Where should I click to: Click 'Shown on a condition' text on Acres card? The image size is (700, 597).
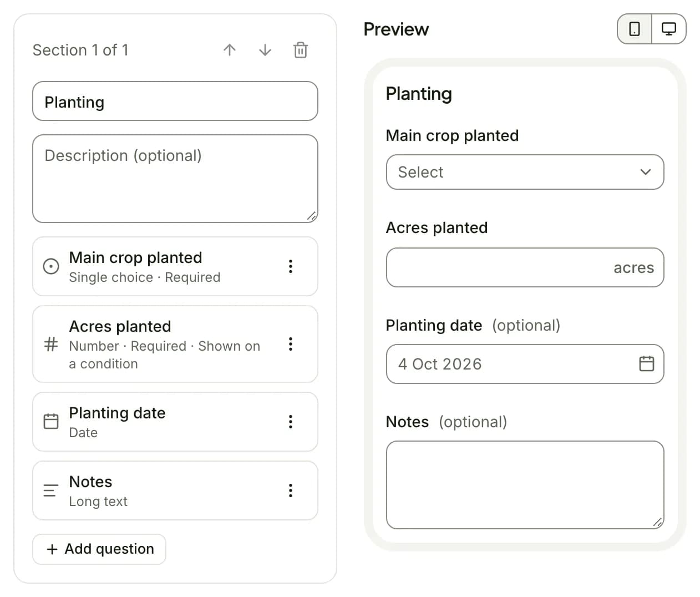(165, 355)
